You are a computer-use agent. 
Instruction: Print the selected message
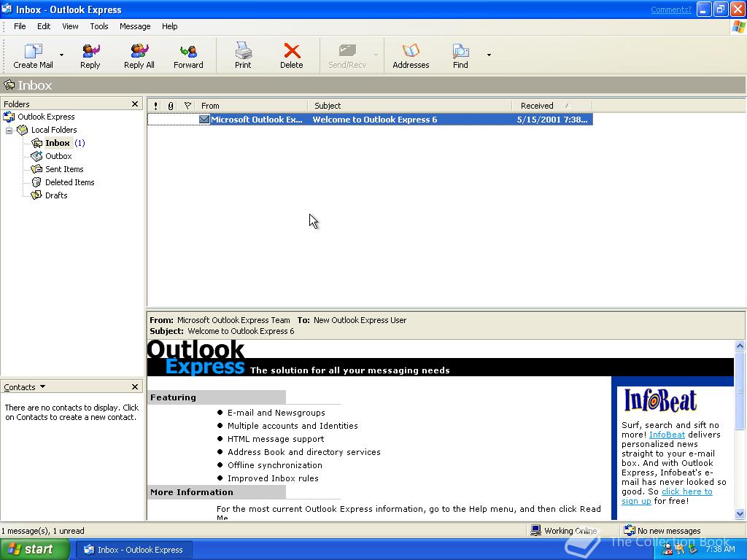[243, 55]
